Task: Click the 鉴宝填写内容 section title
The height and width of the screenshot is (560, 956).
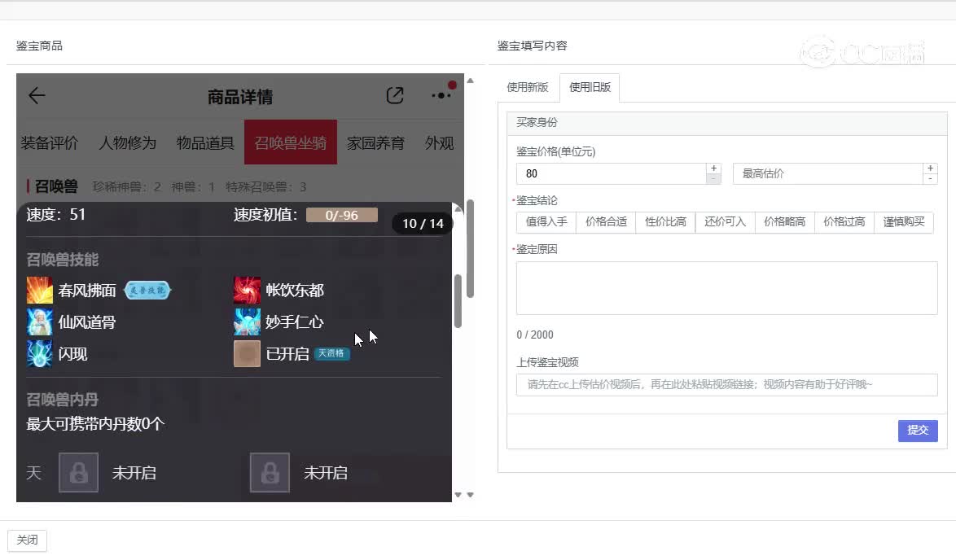Action: (x=532, y=46)
